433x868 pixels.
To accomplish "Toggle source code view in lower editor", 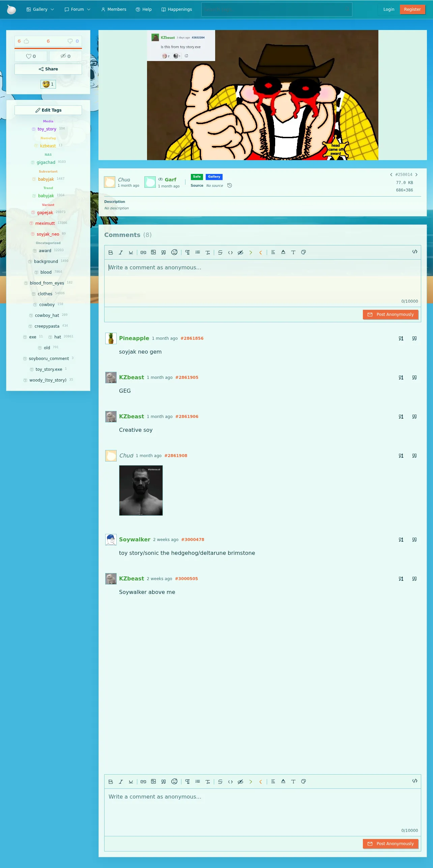I will (x=415, y=781).
